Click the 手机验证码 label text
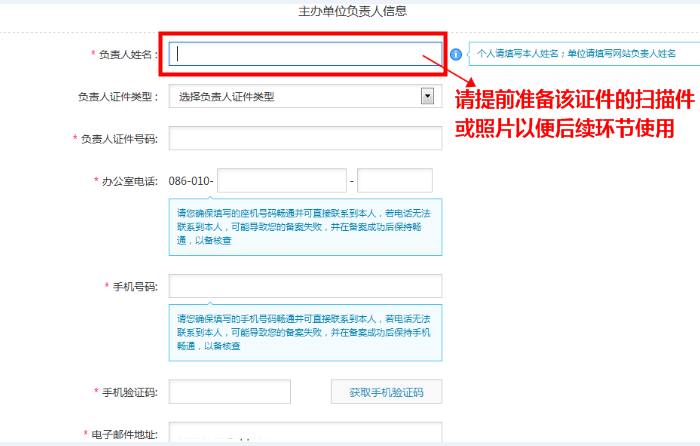 coord(131,392)
